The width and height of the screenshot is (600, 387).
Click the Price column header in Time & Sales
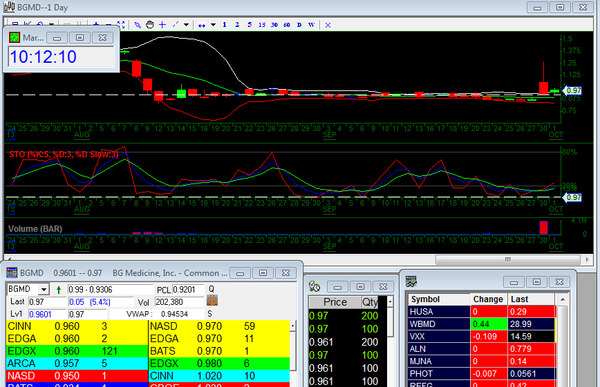point(335,302)
